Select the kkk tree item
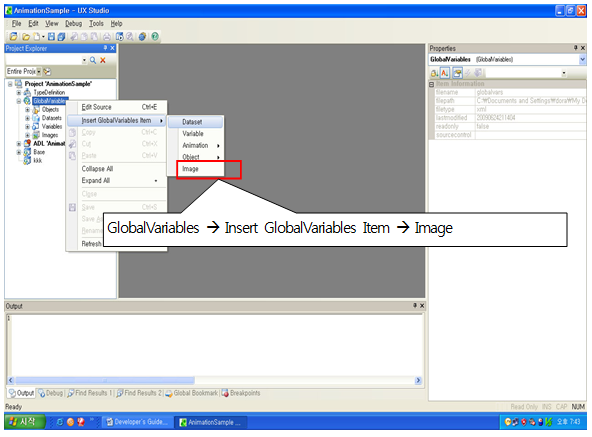Viewport: 592px width, 437px height. [x=37, y=161]
